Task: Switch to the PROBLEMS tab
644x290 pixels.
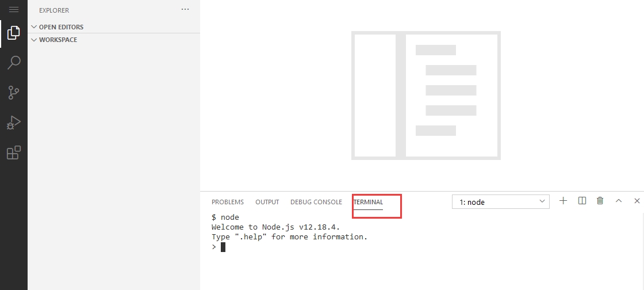Action: [228, 202]
